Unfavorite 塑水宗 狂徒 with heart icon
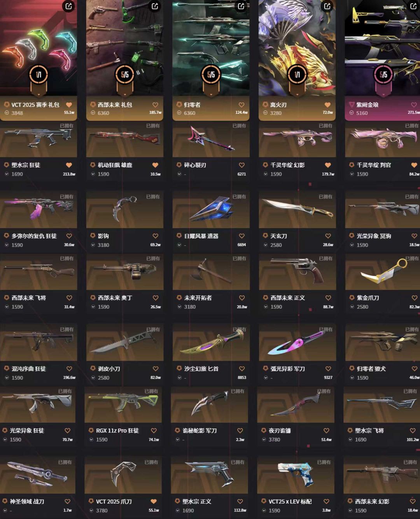 click(x=69, y=165)
